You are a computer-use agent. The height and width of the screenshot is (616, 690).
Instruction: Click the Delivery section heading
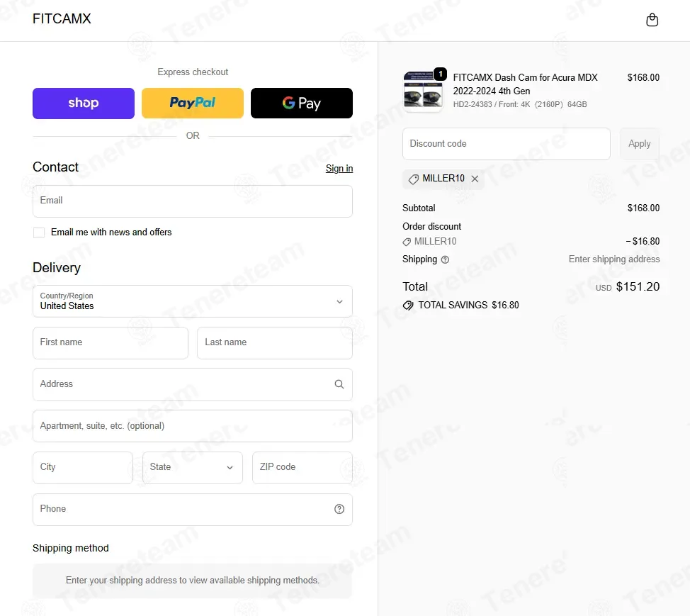pyautogui.click(x=57, y=268)
